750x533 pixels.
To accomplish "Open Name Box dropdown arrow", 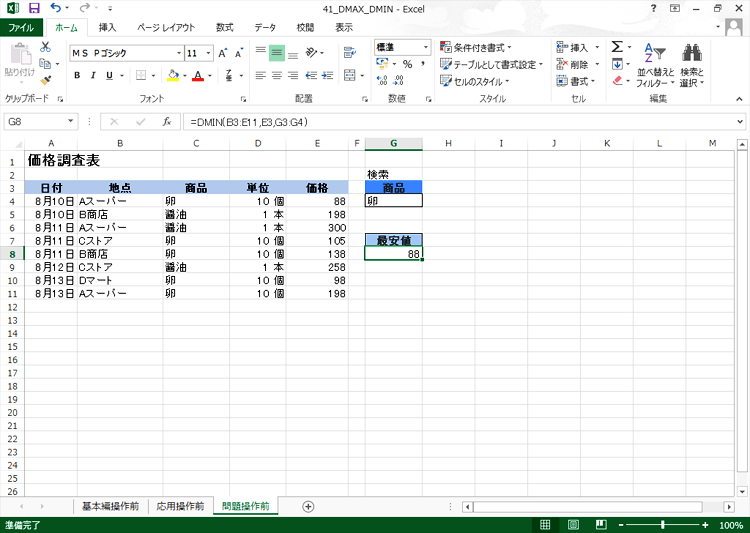I will click(x=70, y=122).
